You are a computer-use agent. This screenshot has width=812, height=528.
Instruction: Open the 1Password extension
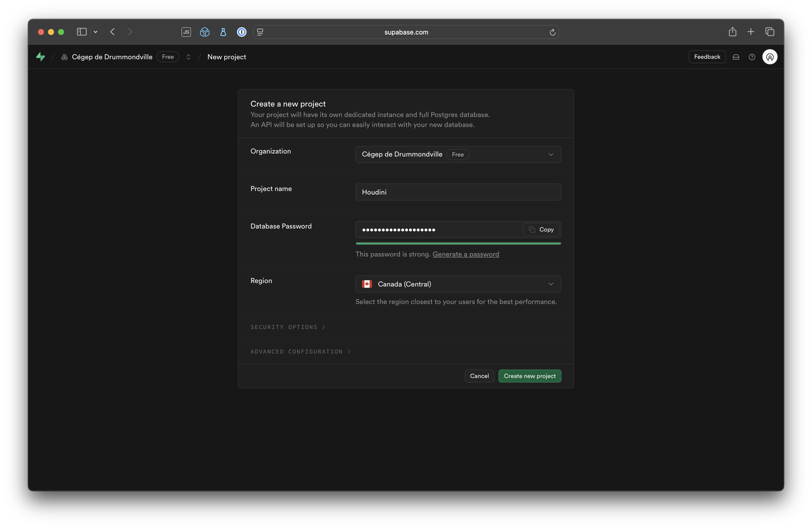tap(241, 32)
